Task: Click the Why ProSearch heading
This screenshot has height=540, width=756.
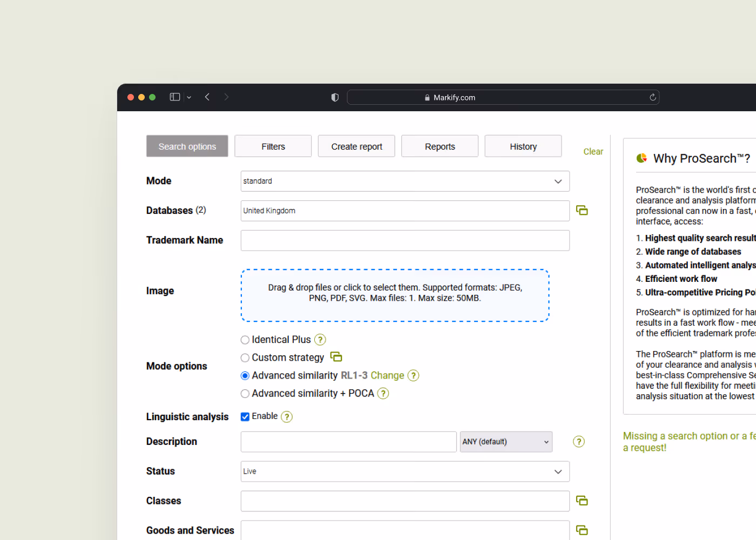Action: 701,158
